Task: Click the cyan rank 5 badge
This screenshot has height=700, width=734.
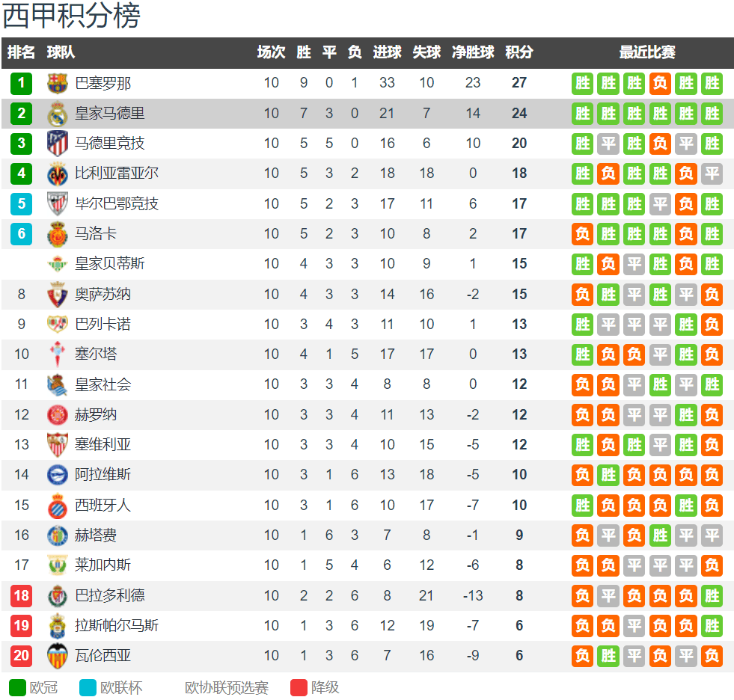Action: pyautogui.click(x=22, y=203)
